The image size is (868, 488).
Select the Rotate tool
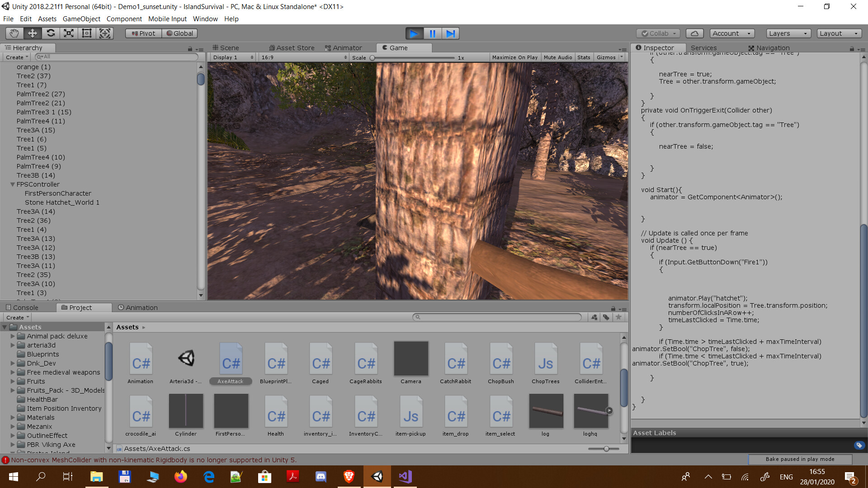[x=50, y=33]
